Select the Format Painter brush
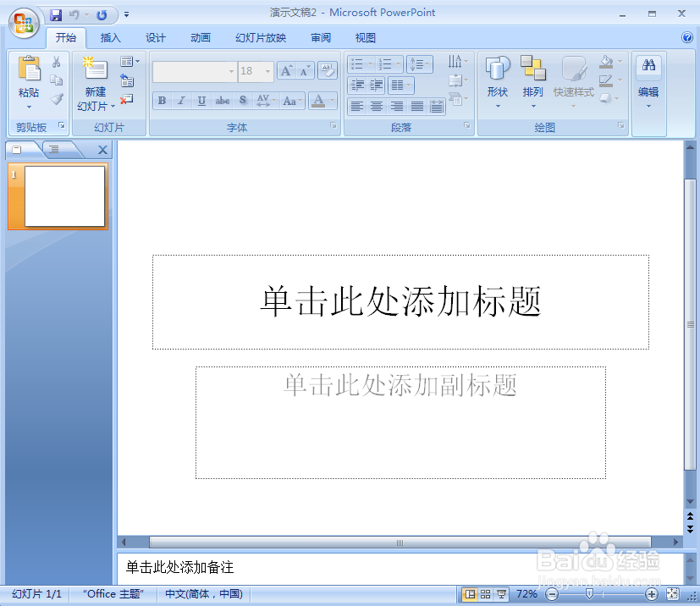 tap(56, 99)
